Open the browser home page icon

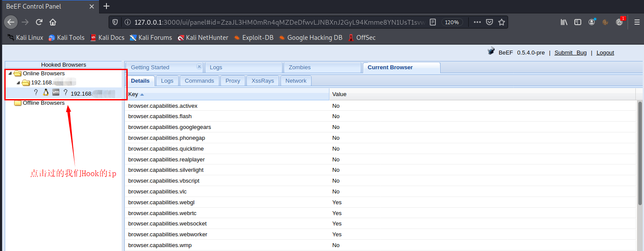pyautogui.click(x=53, y=22)
